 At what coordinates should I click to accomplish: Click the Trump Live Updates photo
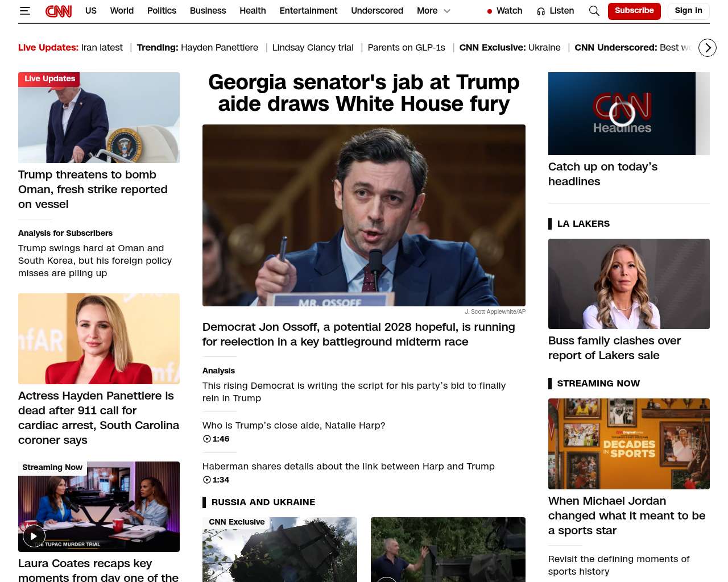(x=99, y=118)
